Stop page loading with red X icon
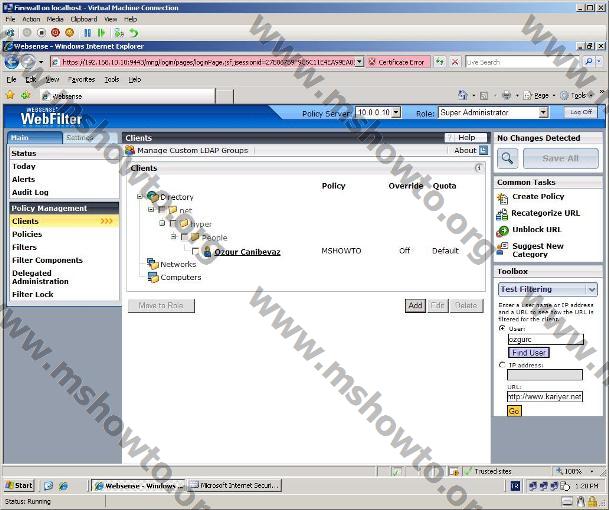This screenshot has width=609, height=510. tap(455, 62)
